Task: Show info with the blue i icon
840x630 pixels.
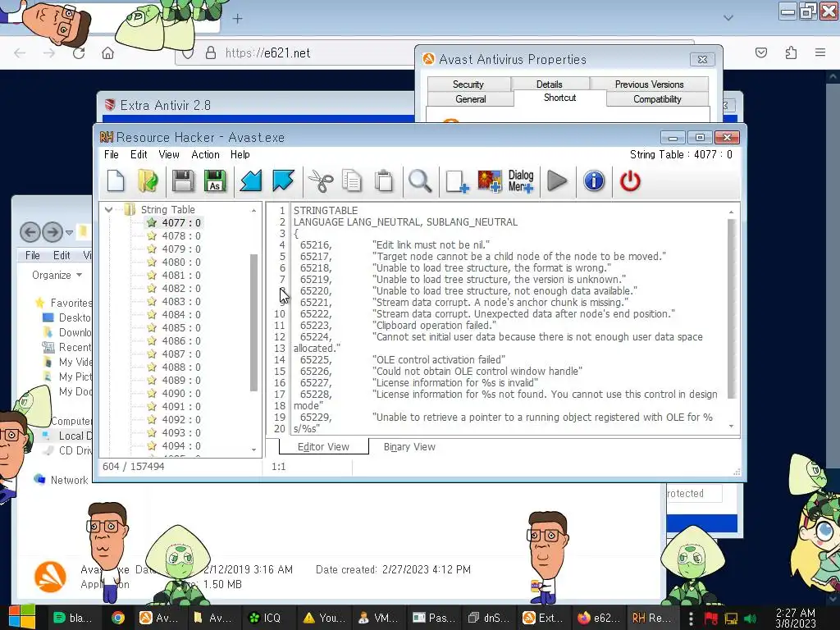Action: [x=594, y=181]
